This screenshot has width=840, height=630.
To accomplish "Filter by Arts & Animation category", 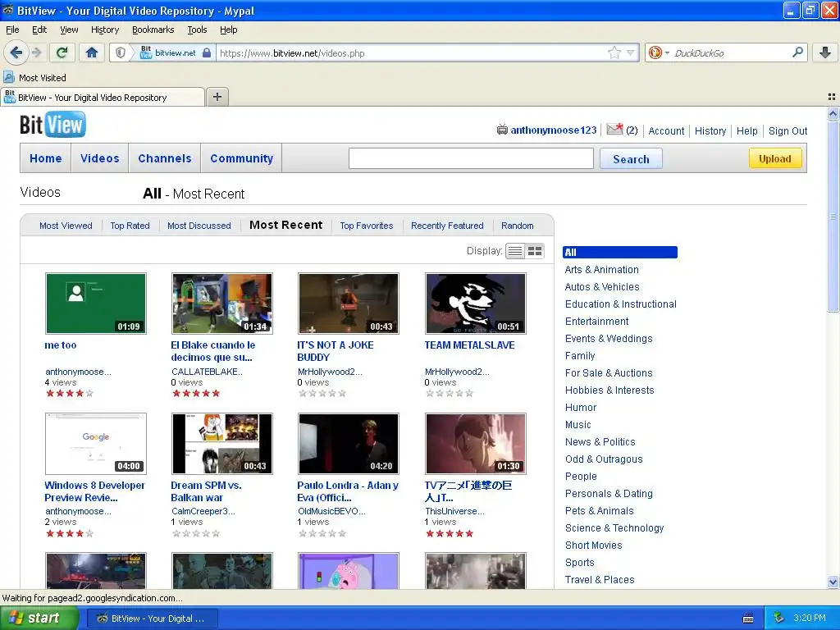I will pos(601,269).
